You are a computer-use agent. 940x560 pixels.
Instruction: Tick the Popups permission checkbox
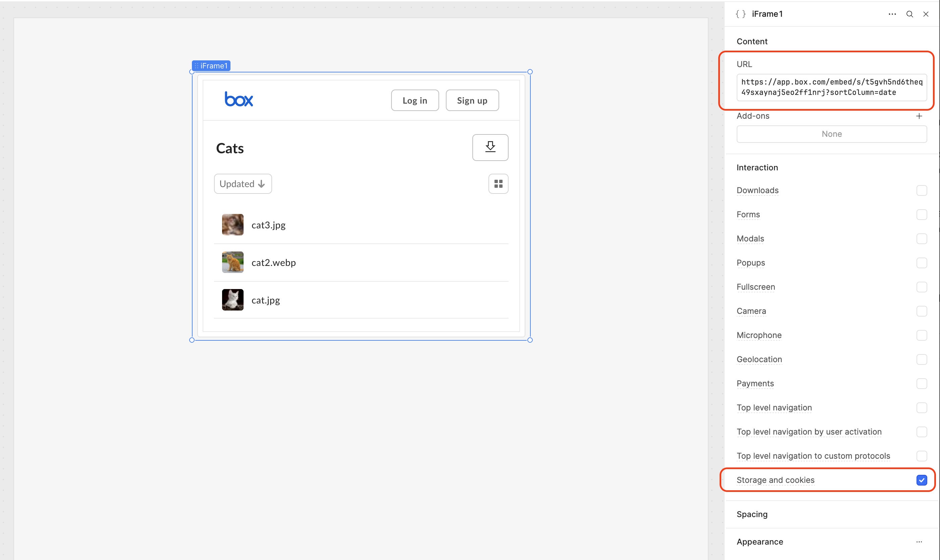click(921, 263)
